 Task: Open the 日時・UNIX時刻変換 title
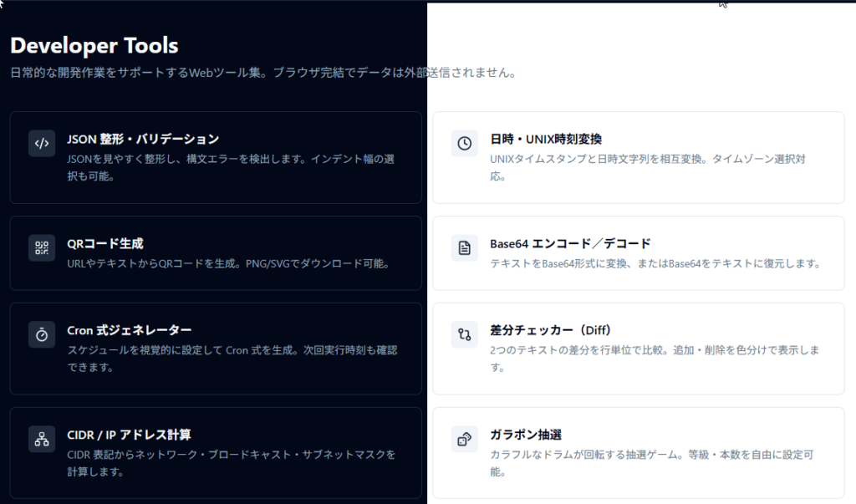coord(546,139)
